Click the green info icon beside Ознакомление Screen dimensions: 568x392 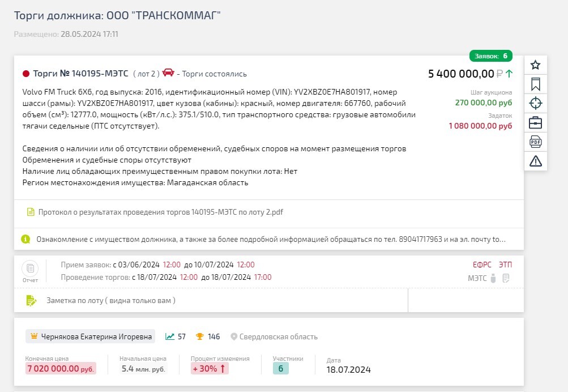pos(25,239)
